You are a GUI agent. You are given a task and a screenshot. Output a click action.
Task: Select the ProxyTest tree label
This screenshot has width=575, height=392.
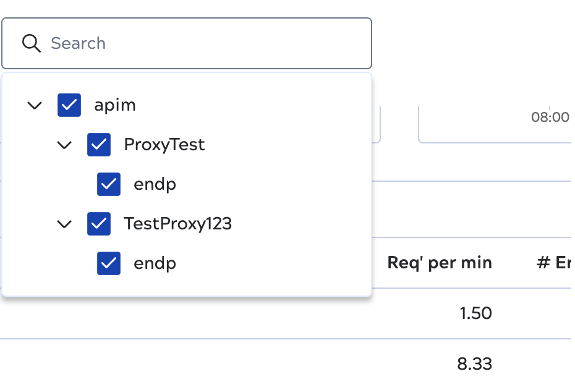164,145
